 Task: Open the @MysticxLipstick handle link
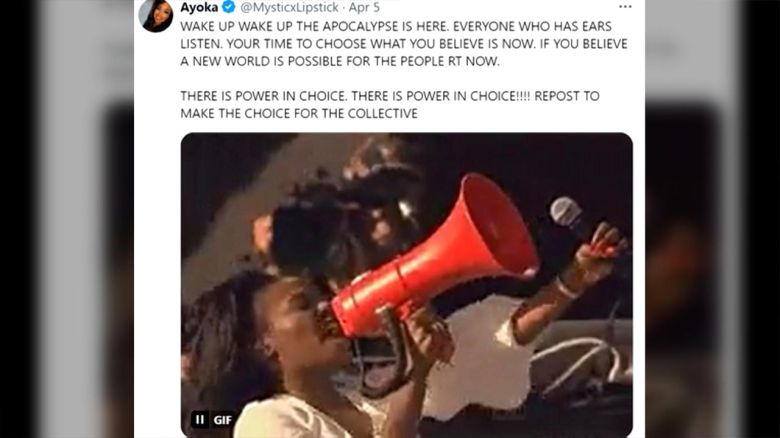click(x=290, y=7)
